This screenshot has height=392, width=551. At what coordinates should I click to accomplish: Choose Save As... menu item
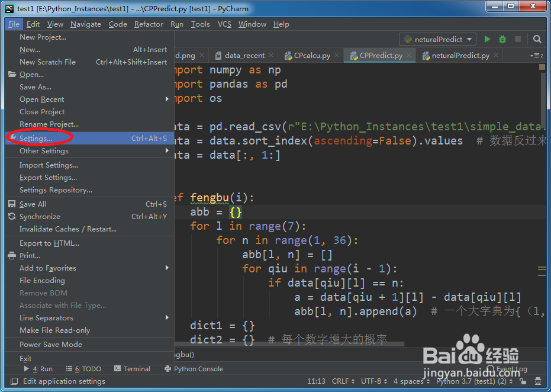click(x=89, y=87)
